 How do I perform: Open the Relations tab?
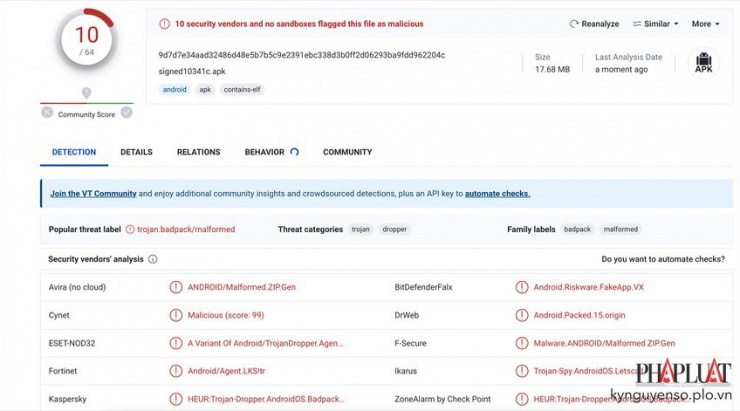[x=198, y=152]
